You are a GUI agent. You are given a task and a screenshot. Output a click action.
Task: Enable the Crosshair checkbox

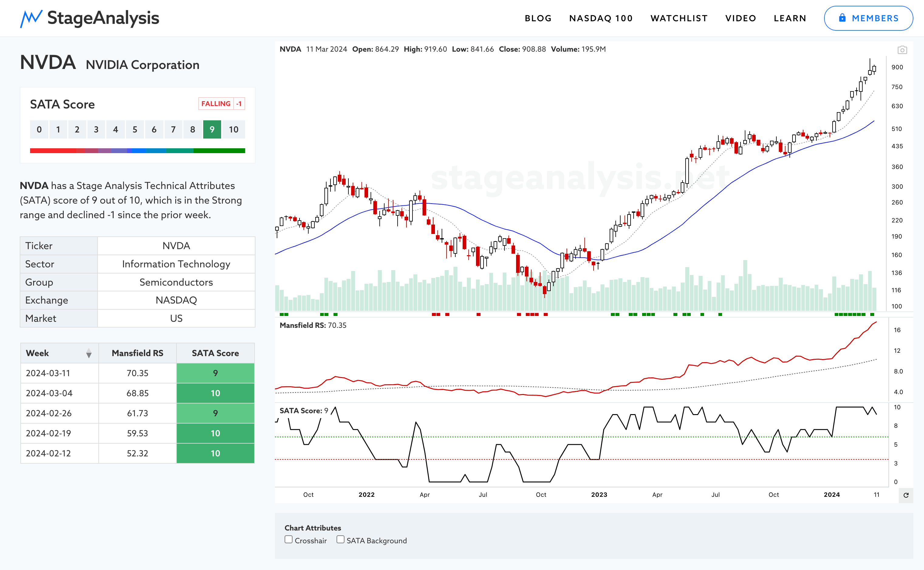tap(289, 540)
